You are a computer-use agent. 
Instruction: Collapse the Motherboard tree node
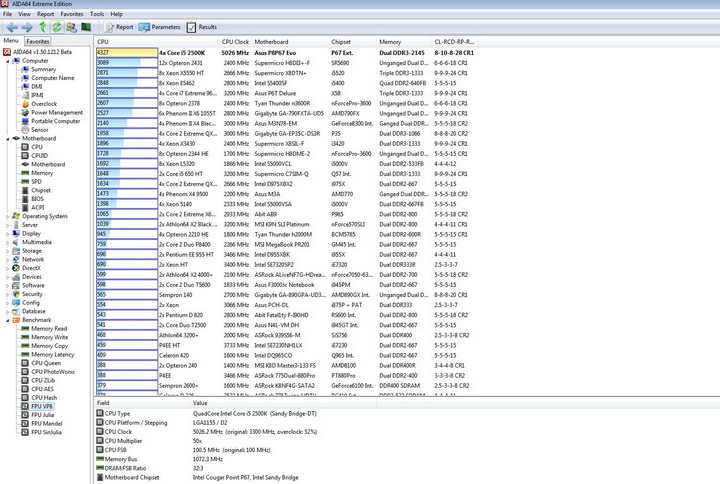(x=7, y=138)
